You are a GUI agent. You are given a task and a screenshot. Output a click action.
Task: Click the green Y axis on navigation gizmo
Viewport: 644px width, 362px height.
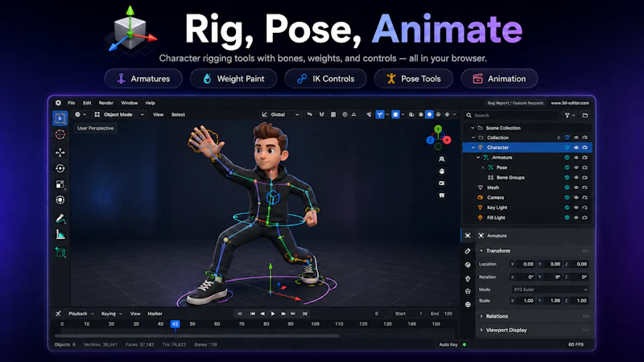coord(438,129)
